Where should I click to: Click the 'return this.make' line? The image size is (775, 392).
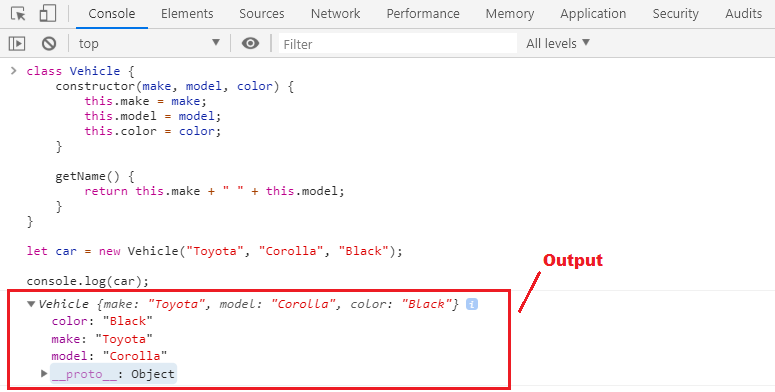click(215, 191)
